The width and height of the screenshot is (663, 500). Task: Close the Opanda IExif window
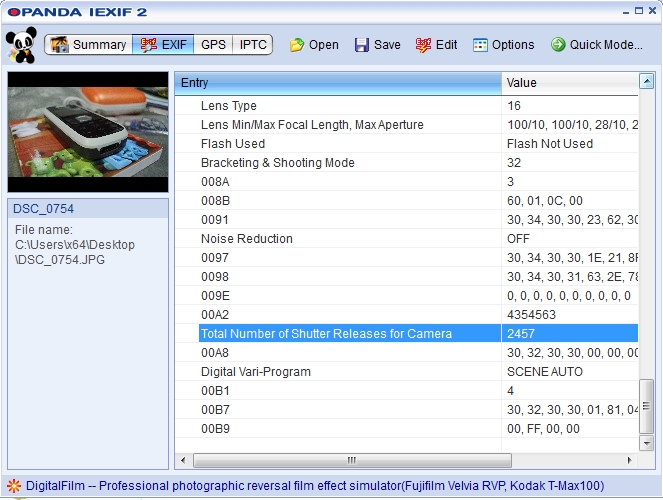pos(652,11)
